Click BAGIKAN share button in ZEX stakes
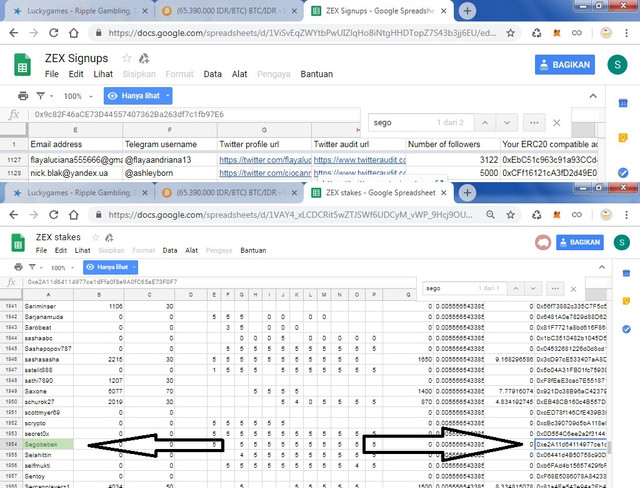640x488 pixels. point(580,242)
